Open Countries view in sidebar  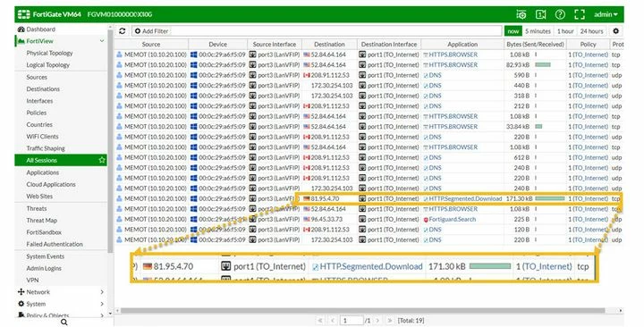point(39,124)
